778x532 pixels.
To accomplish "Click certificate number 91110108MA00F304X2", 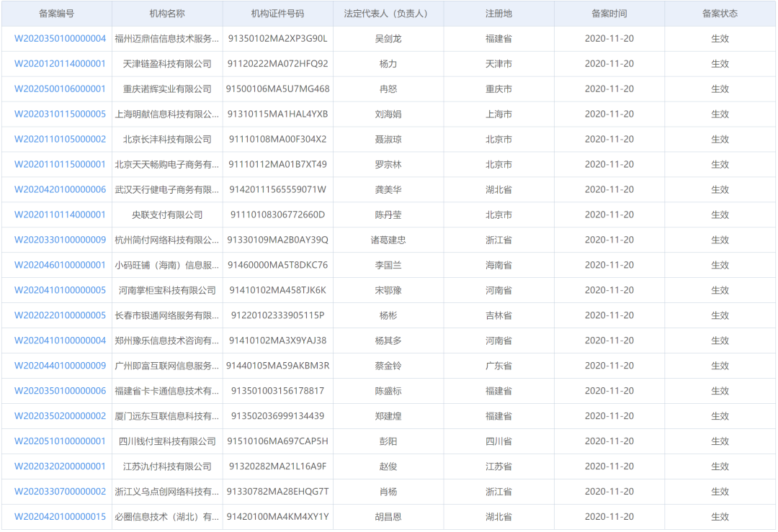I will [278, 140].
